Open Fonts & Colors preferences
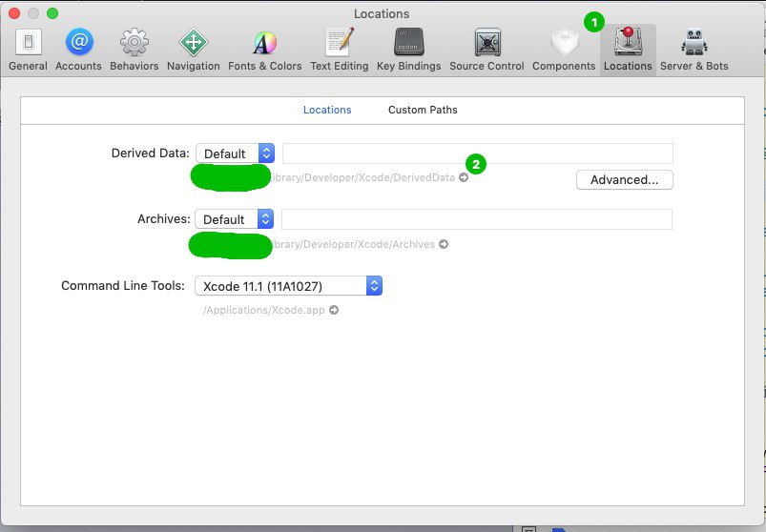Viewport: 766px width, 532px height. [x=264, y=50]
